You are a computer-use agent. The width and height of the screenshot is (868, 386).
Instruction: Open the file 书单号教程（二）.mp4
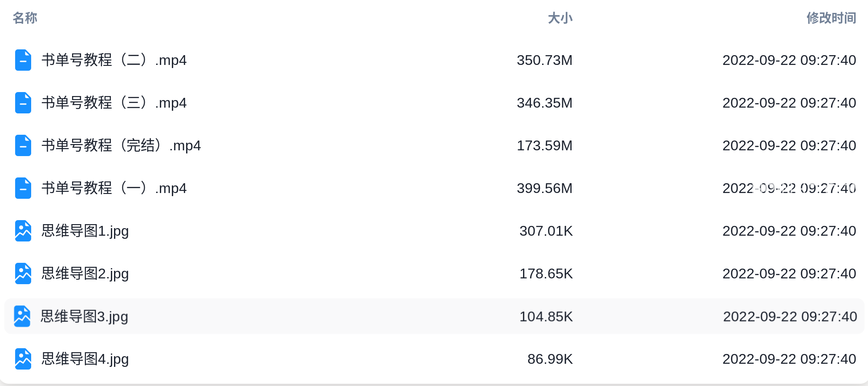pyautogui.click(x=114, y=60)
